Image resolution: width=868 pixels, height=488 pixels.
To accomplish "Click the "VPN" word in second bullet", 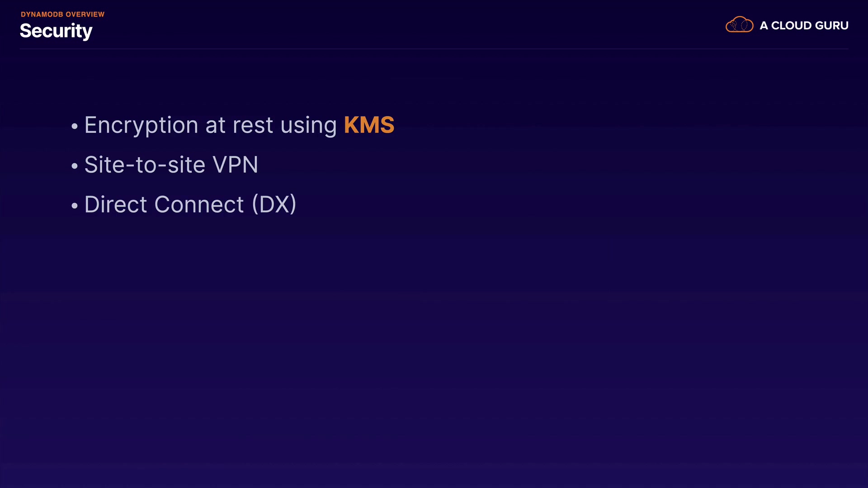I will (235, 165).
